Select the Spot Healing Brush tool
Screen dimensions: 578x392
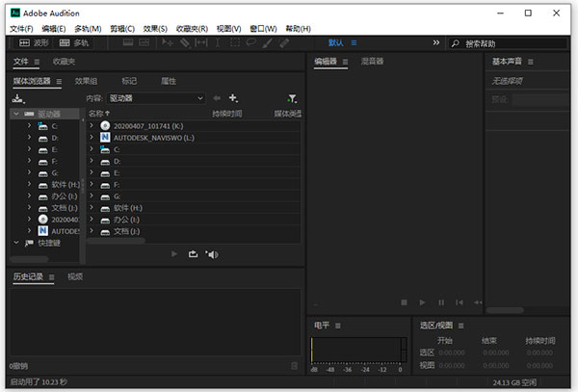(284, 43)
